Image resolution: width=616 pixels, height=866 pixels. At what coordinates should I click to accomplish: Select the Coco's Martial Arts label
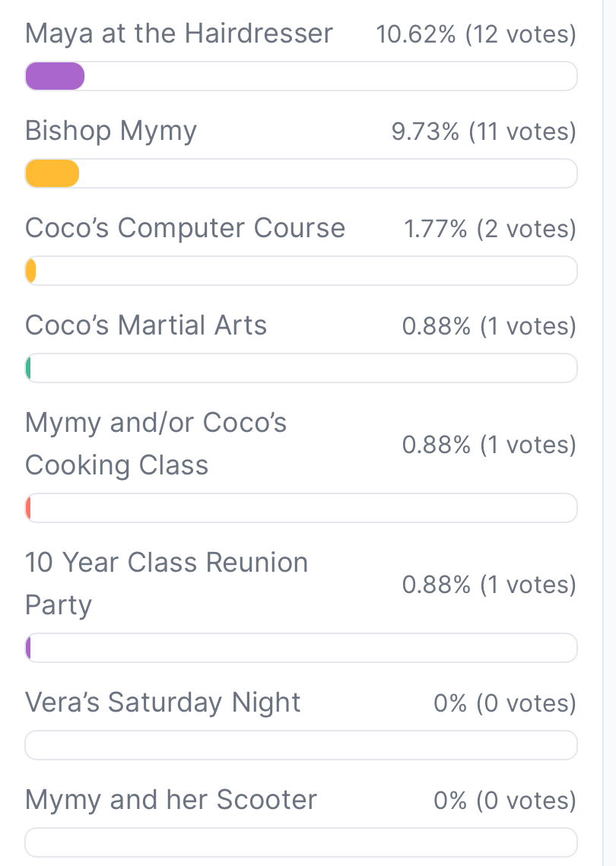pyautogui.click(x=146, y=325)
